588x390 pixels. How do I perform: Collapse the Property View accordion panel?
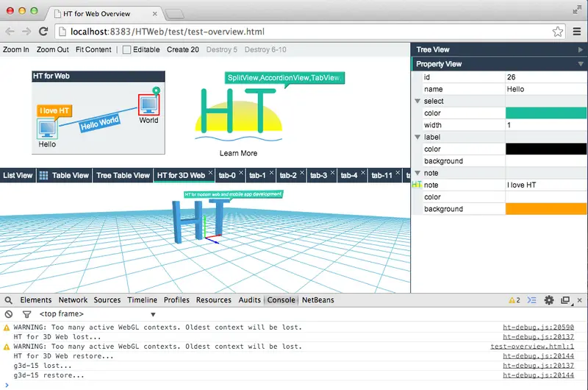click(499, 64)
